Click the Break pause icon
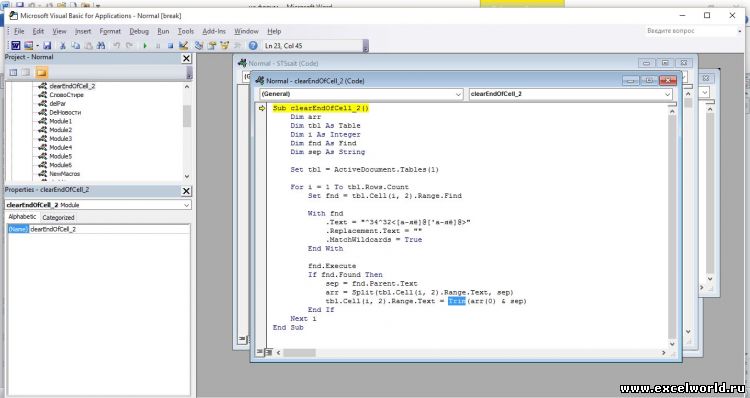 158,45
